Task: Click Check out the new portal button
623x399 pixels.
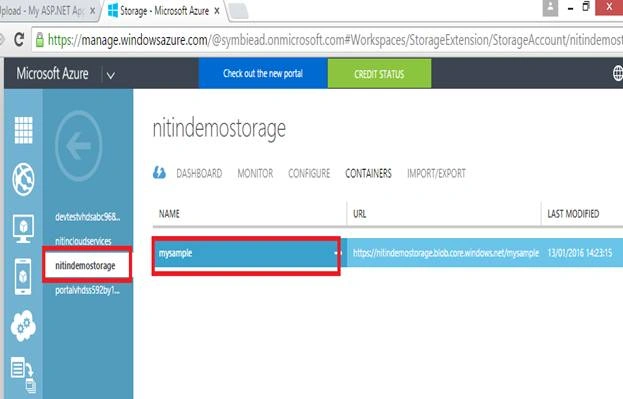Action: click(x=263, y=74)
